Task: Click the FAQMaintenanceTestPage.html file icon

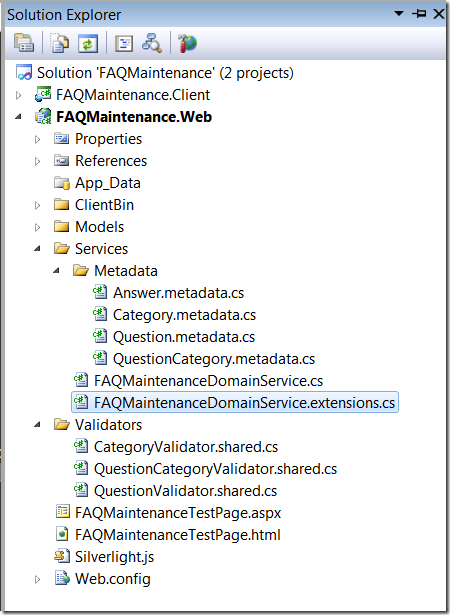Action: click(x=62, y=534)
